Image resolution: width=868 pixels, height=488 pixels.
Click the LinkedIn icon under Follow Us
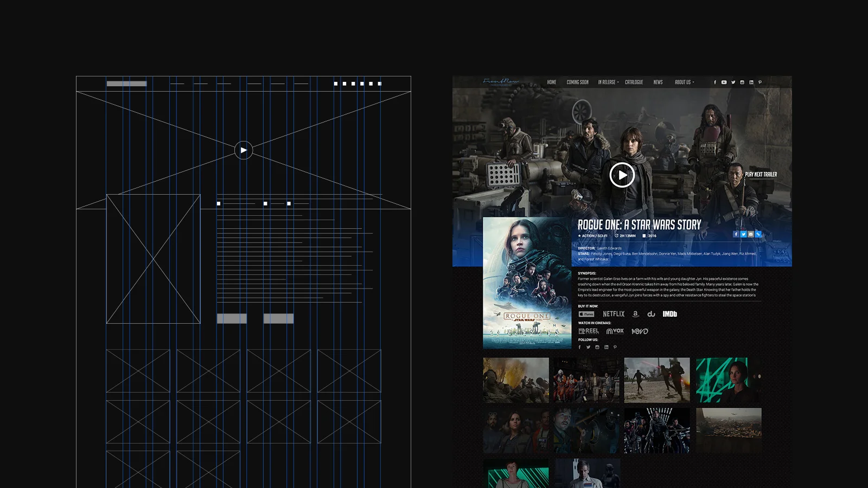[607, 347]
